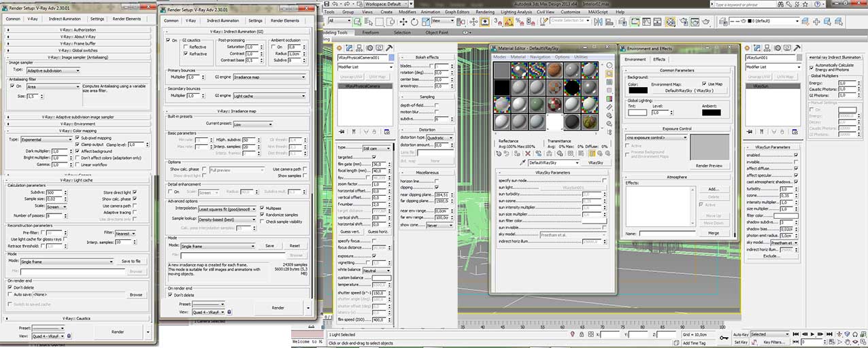Open the Modifiers menu

point(407,12)
